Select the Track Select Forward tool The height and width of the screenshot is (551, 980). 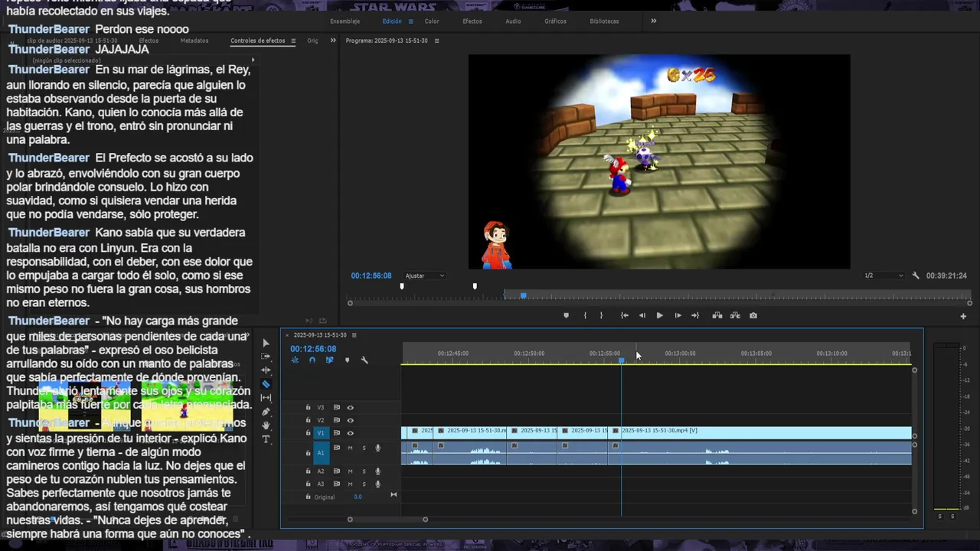tap(266, 357)
